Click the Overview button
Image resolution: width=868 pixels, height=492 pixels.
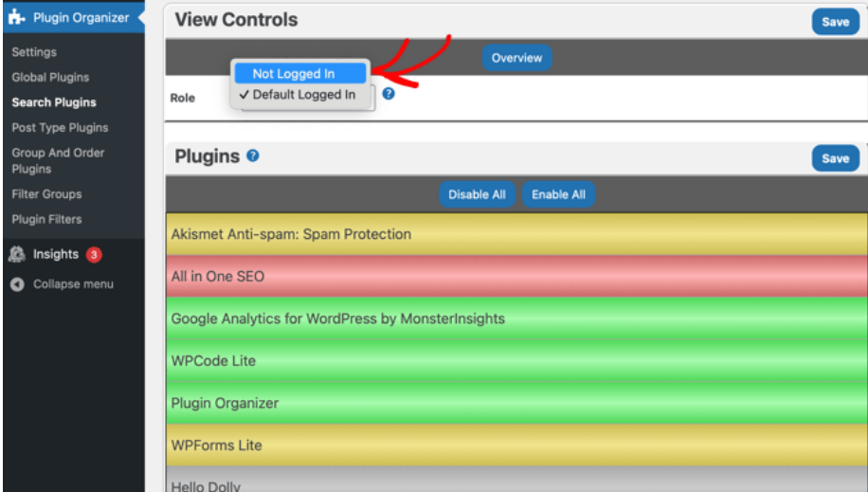tap(516, 58)
